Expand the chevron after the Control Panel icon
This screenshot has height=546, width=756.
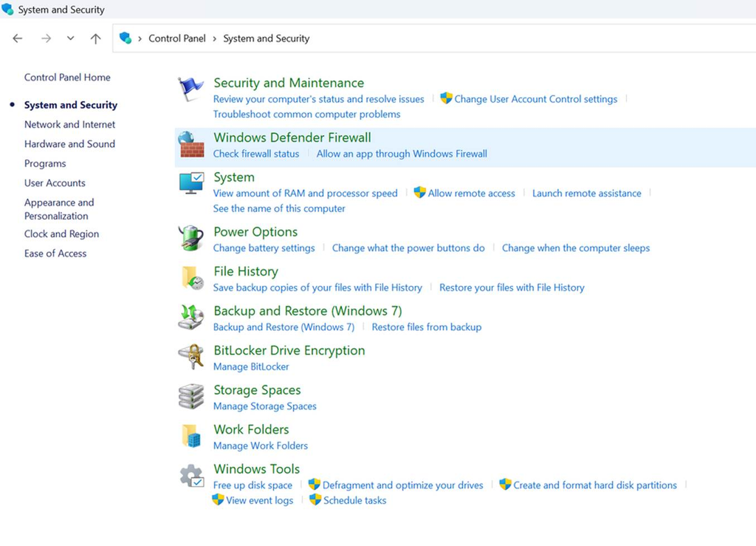click(x=140, y=38)
